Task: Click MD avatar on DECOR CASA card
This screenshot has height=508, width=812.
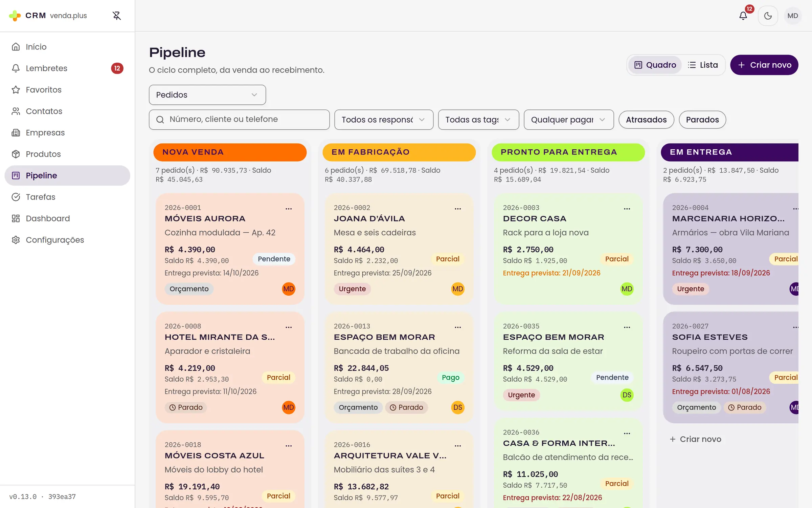Action: pos(627,289)
